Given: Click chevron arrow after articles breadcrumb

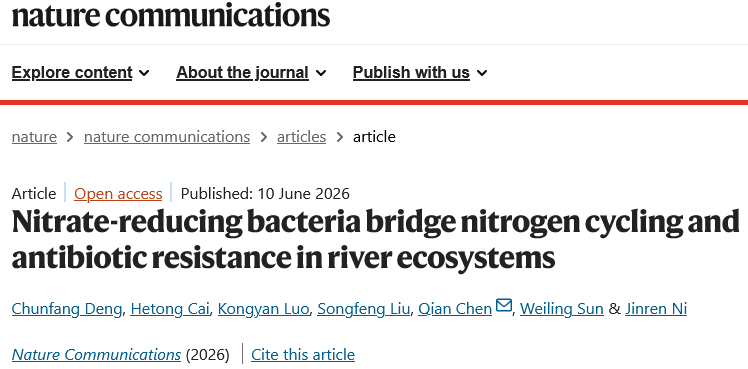Looking at the screenshot, I should pos(340,137).
